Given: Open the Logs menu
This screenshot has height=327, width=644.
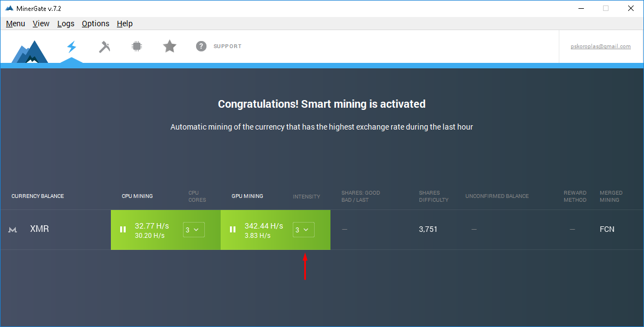Looking at the screenshot, I should click(x=66, y=24).
